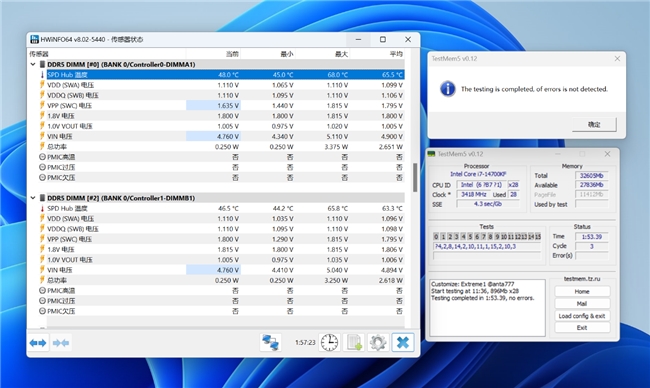This screenshot has width=650, height=388.
Task: Click the TestMem5 title bar app icon
Action: click(x=432, y=154)
